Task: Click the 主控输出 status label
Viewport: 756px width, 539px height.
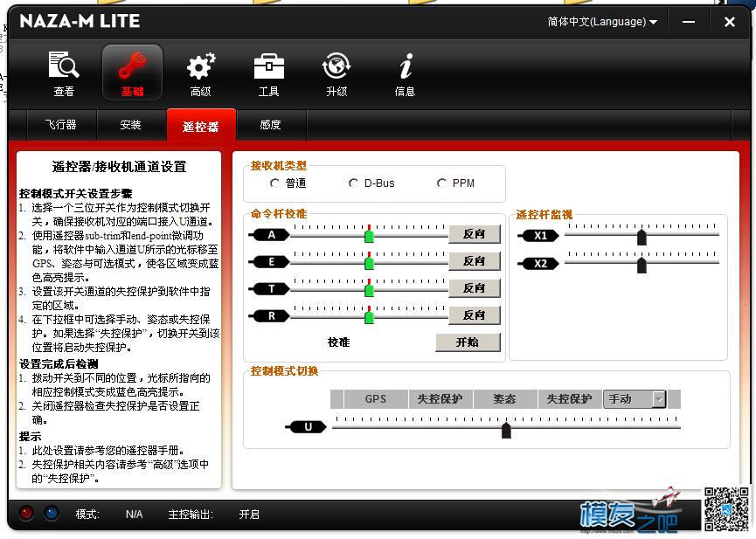Action: (191, 515)
